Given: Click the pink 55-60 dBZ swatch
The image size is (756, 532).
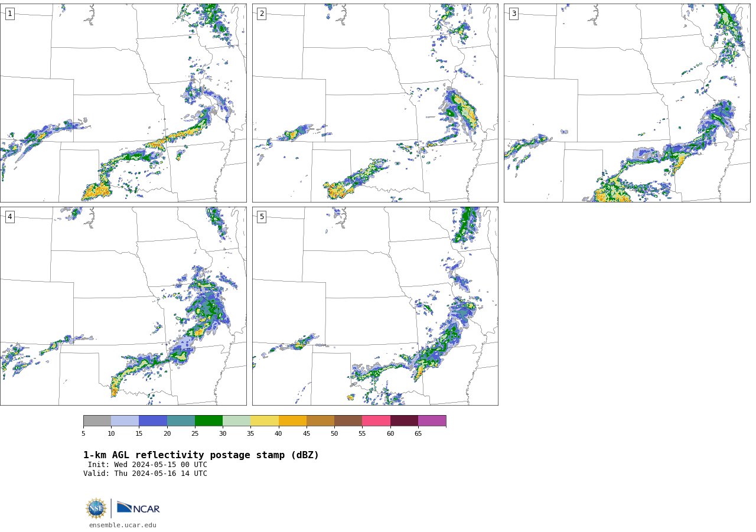Looking at the screenshot, I should coord(376,421).
